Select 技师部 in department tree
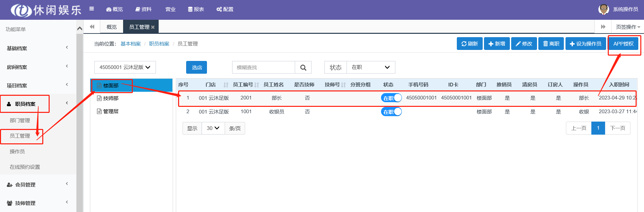This screenshot has width=644, height=212. [x=111, y=98]
